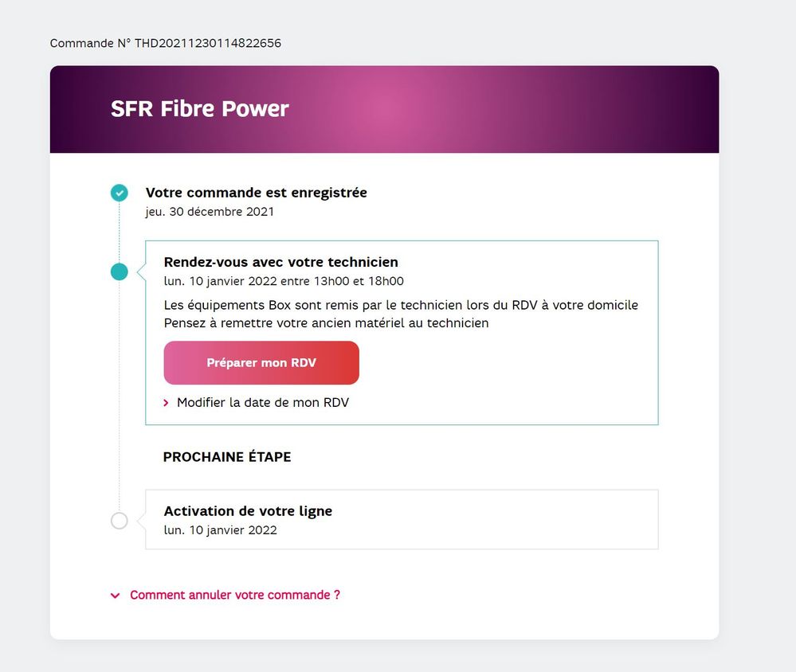Click the activation date "lun. 10 janvier 2022"
Image resolution: width=796 pixels, height=672 pixels.
pos(221,530)
